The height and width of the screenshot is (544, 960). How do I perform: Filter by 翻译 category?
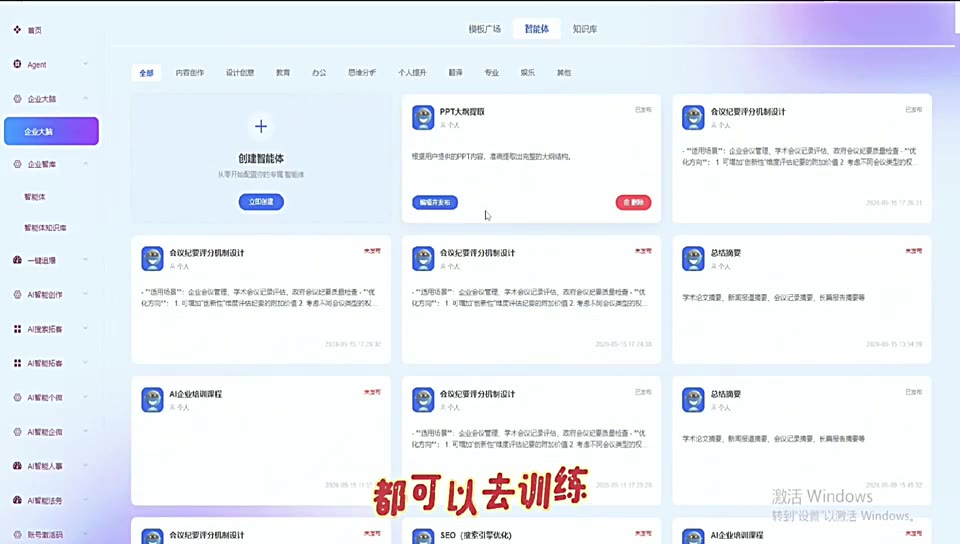pos(456,72)
